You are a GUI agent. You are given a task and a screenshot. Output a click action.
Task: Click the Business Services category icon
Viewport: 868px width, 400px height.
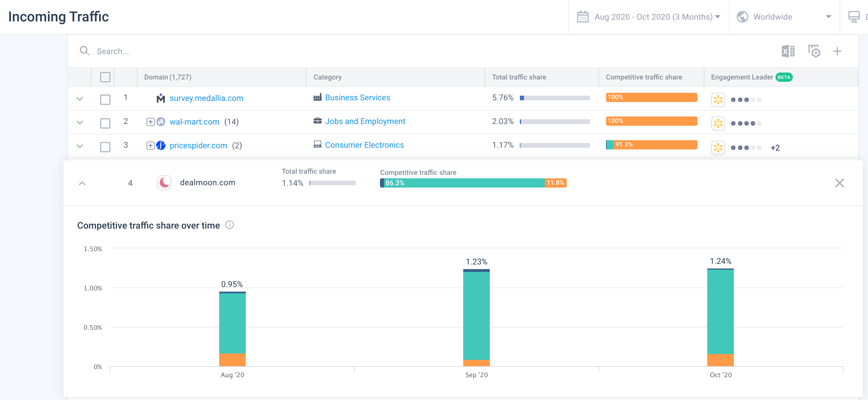(x=317, y=97)
